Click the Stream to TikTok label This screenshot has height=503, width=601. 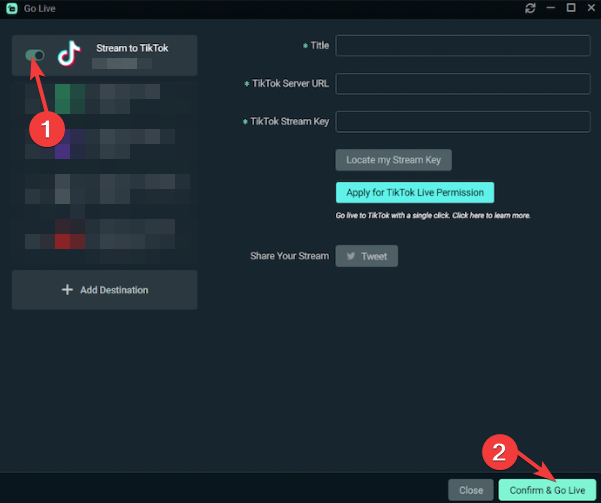(x=132, y=48)
